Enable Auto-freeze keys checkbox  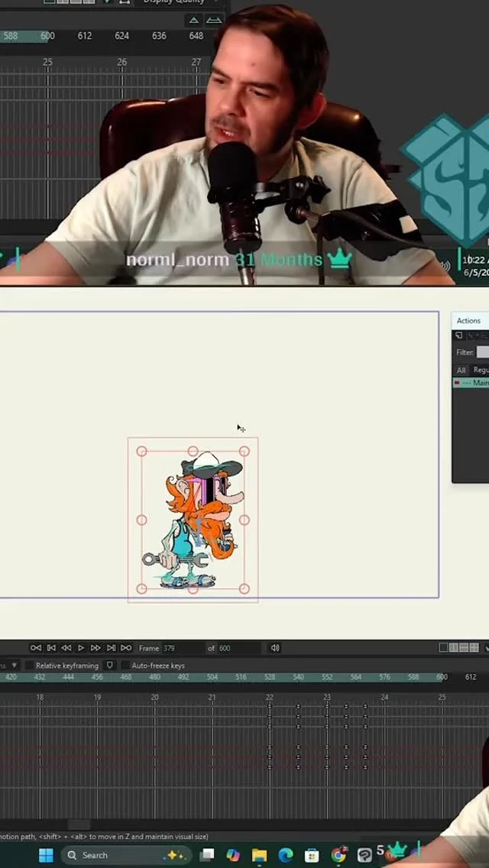[x=126, y=666]
